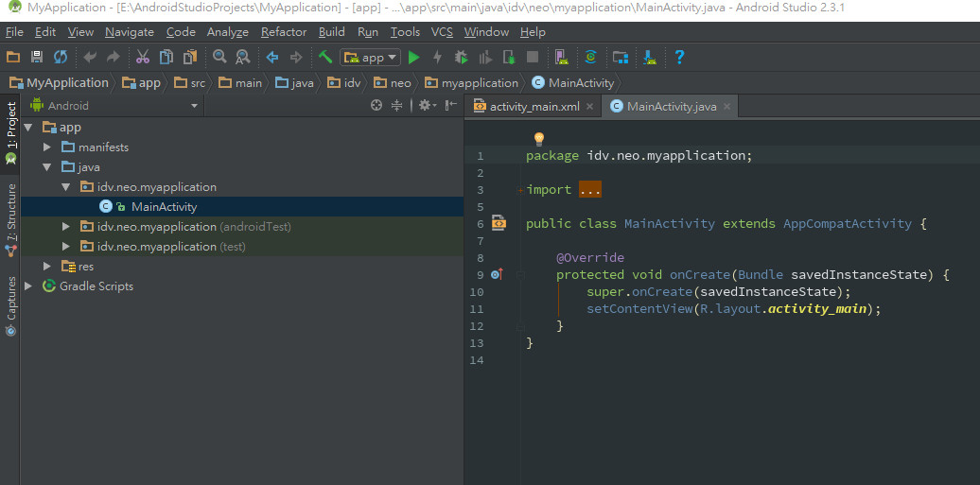Image resolution: width=980 pixels, height=485 pixels.
Task: Open the File menu
Action: (14, 32)
